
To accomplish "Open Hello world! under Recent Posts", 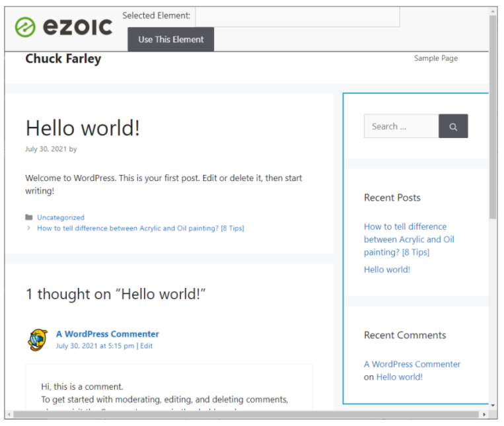I will tap(387, 269).
